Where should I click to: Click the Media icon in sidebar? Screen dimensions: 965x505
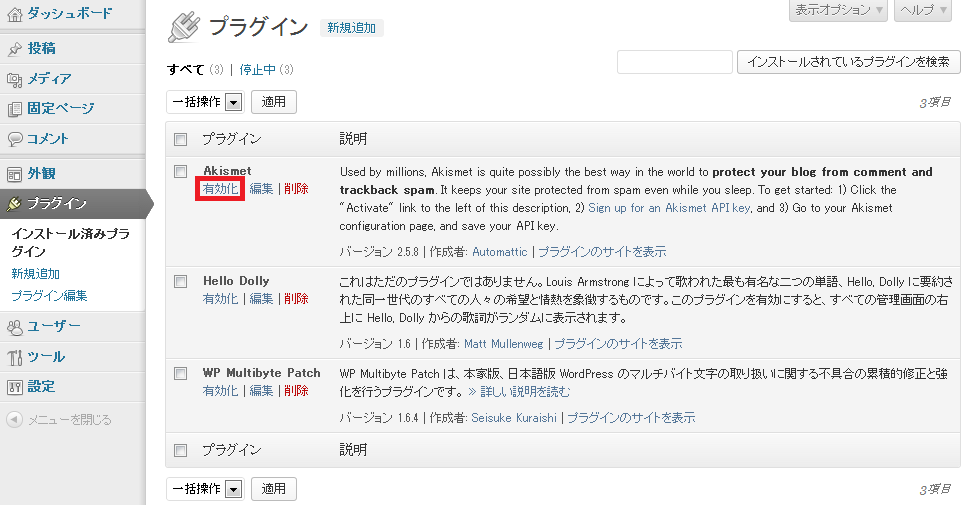click(15, 79)
